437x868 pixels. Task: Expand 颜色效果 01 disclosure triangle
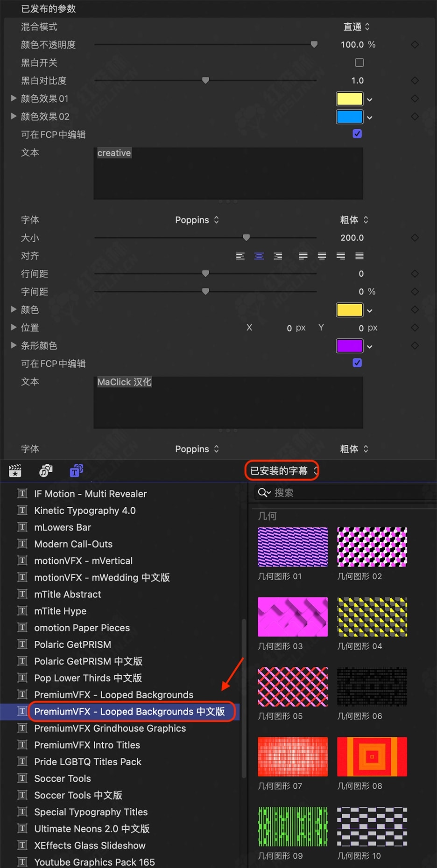pyautogui.click(x=14, y=98)
